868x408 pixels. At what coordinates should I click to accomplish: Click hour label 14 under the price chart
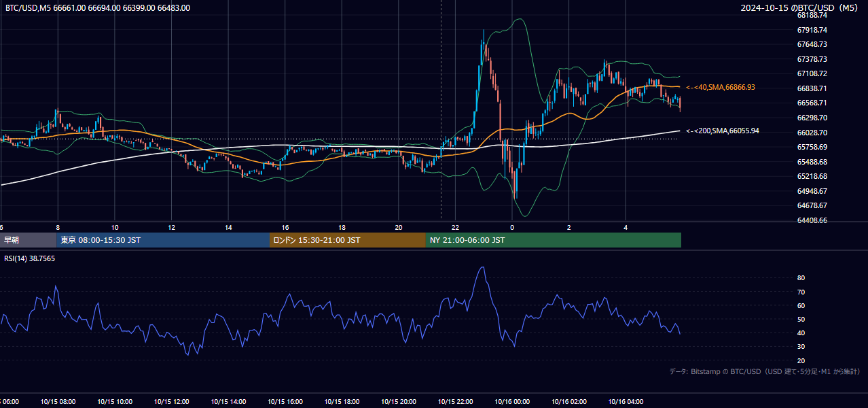click(228, 227)
